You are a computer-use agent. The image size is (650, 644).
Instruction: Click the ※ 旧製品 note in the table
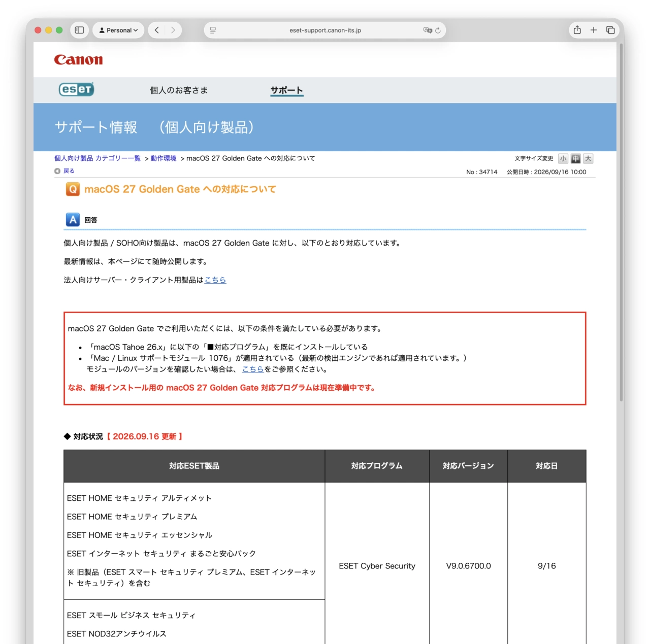coord(191,578)
